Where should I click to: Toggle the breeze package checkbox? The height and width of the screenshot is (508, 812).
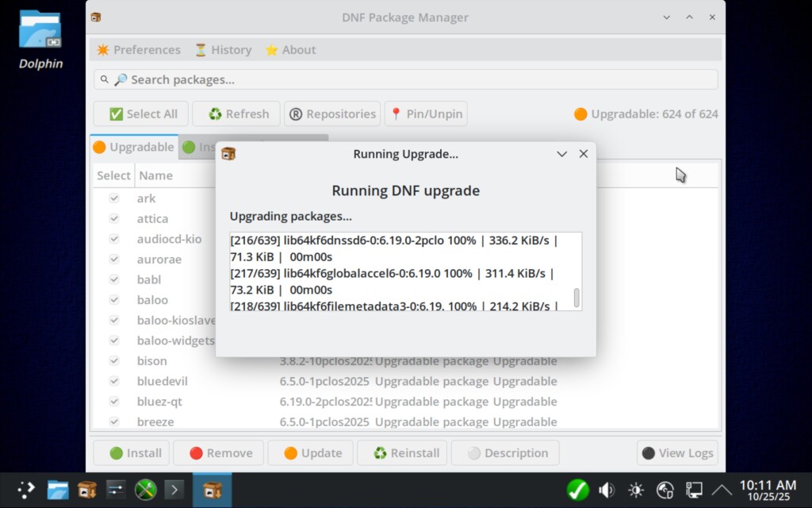(114, 421)
